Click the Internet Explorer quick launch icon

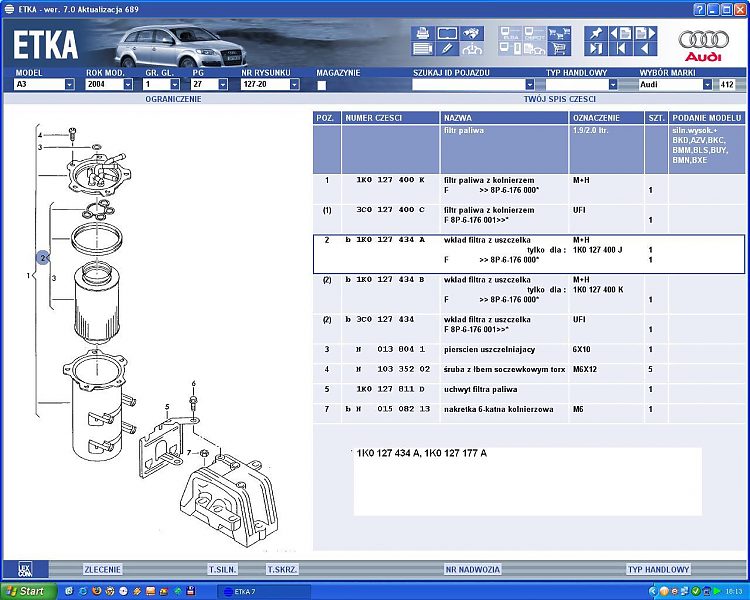coord(83,591)
